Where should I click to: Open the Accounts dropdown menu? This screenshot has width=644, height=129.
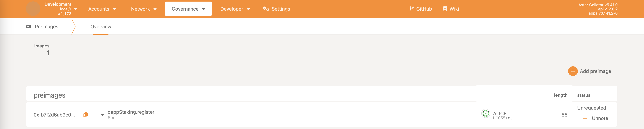[x=102, y=9]
